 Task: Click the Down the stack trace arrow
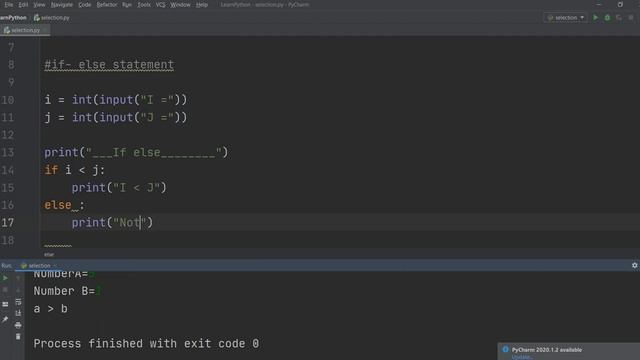18,289
